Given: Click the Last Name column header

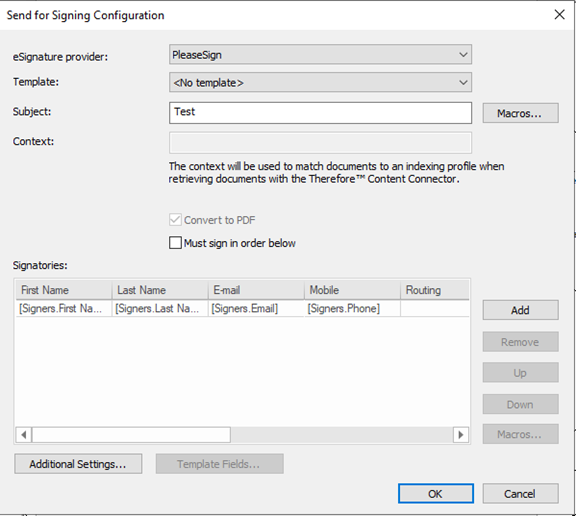Looking at the screenshot, I should [160, 290].
